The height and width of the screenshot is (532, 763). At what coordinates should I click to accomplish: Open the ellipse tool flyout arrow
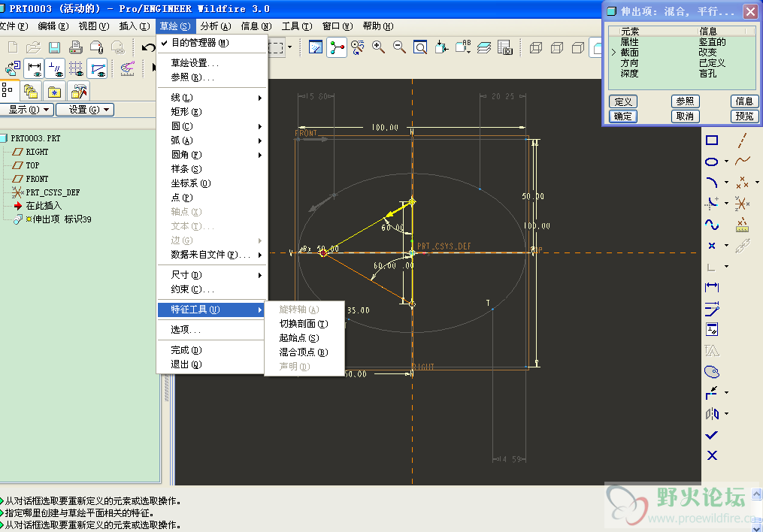pyautogui.click(x=726, y=162)
